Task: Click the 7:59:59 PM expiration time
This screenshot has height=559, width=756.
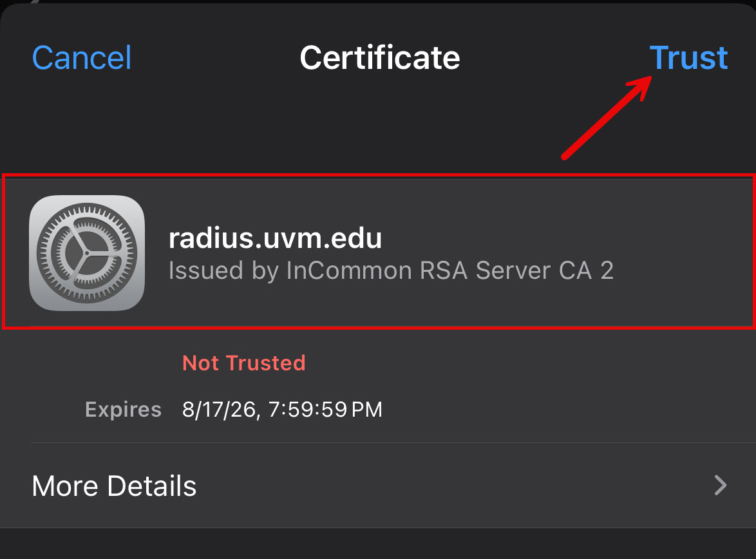Action: (x=325, y=410)
